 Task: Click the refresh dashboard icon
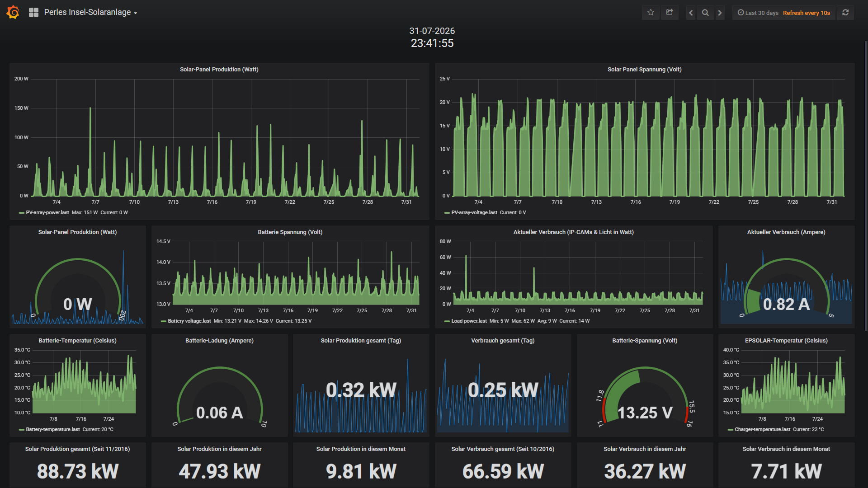(845, 13)
